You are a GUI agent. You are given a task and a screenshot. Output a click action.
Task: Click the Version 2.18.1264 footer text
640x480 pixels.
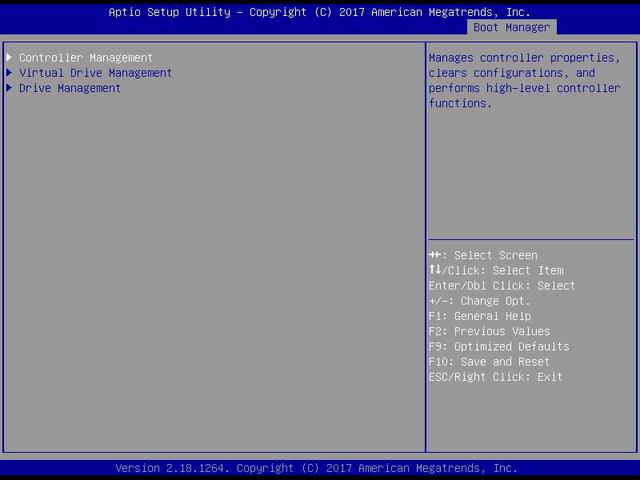coord(316,468)
